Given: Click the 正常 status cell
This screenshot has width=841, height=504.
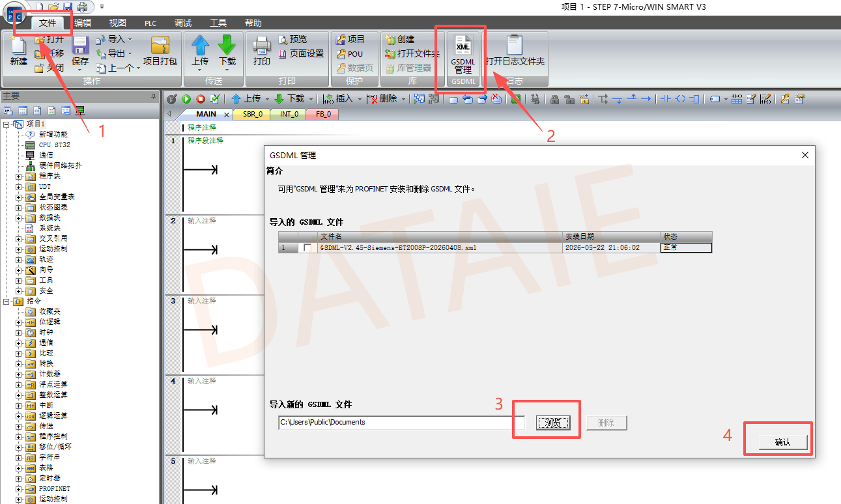Looking at the screenshot, I should (x=686, y=247).
